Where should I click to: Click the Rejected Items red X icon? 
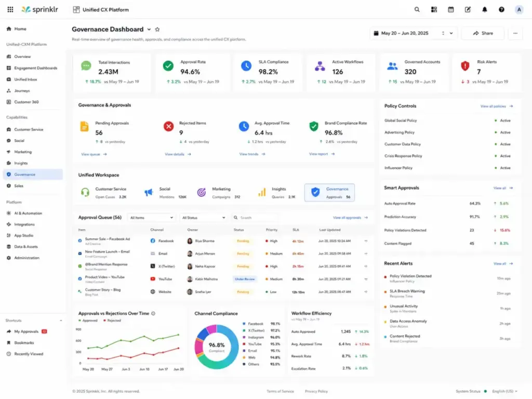click(169, 126)
